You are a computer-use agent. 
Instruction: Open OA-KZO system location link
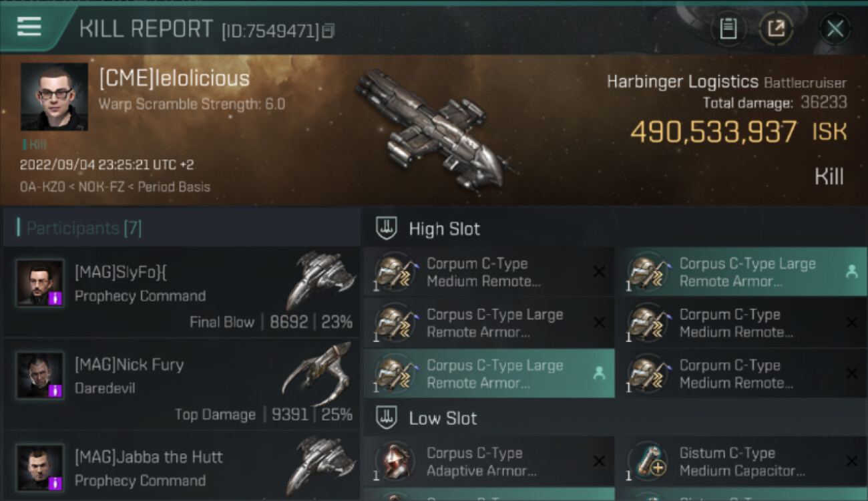pos(43,187)
